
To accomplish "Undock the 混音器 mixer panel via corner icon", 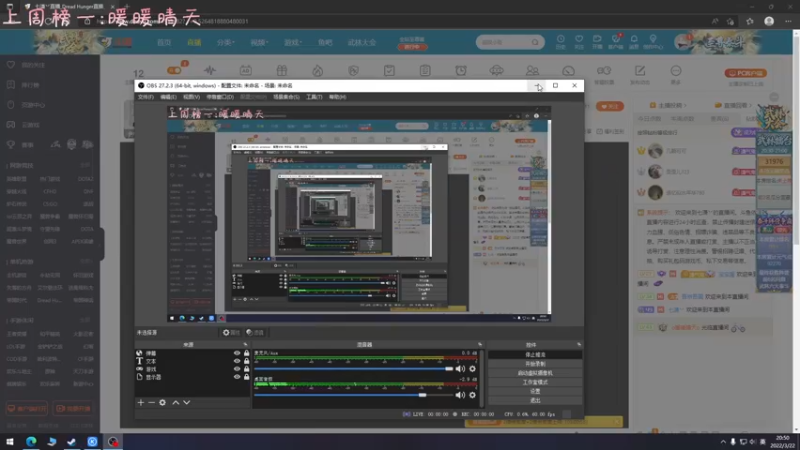I will point(480,344).
